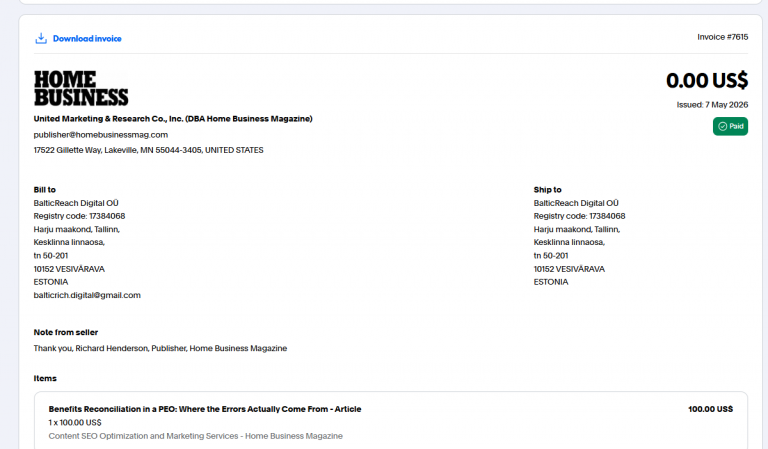Click the checkmark icon in Paid badge
The image size is (768, 449).
click(x=722, y=126)
